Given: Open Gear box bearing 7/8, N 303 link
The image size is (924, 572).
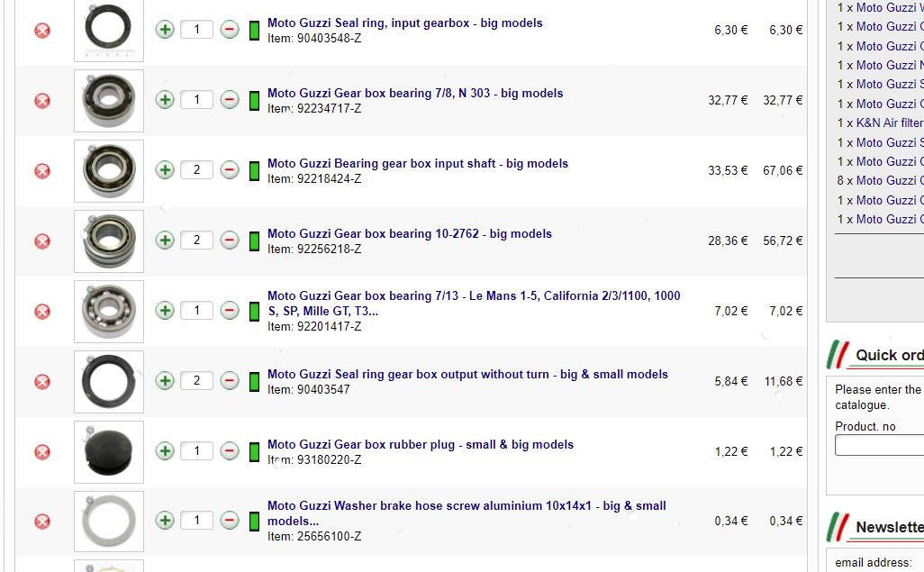Looking at the screenshot, I should [x=415, y=93].
